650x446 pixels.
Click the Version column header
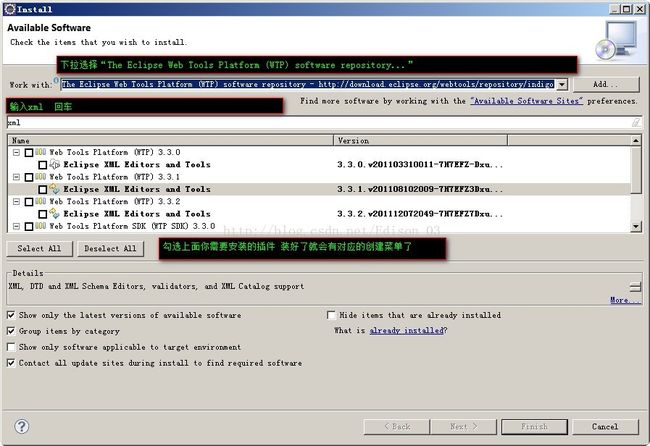420,141
